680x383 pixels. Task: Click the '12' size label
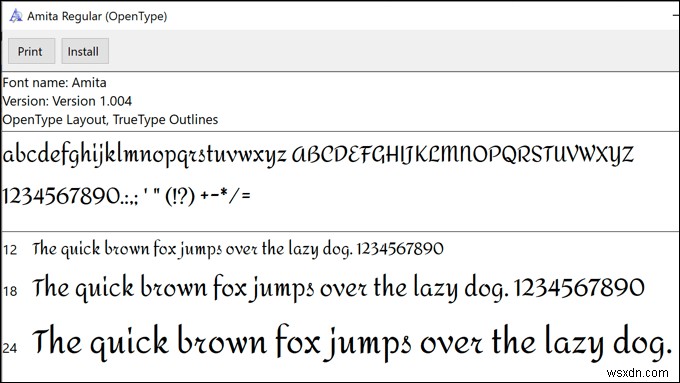10,250
